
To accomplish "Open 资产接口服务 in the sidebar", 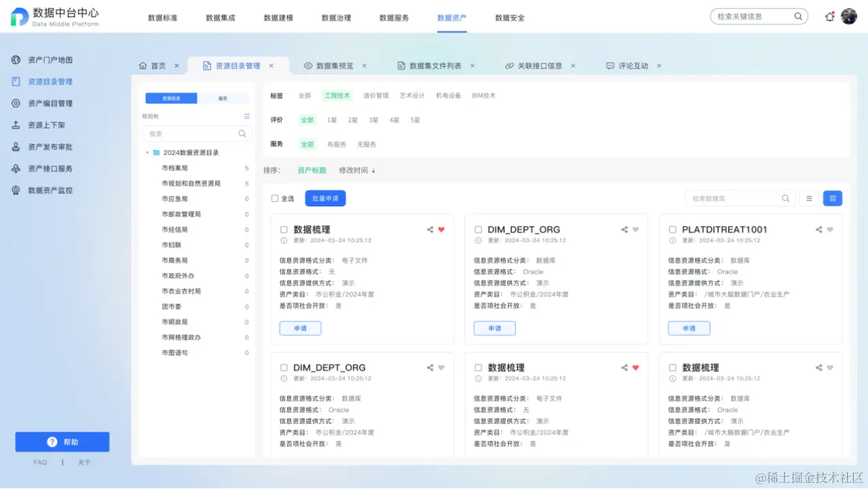I will pyautogui.click(x=16, y=168).
